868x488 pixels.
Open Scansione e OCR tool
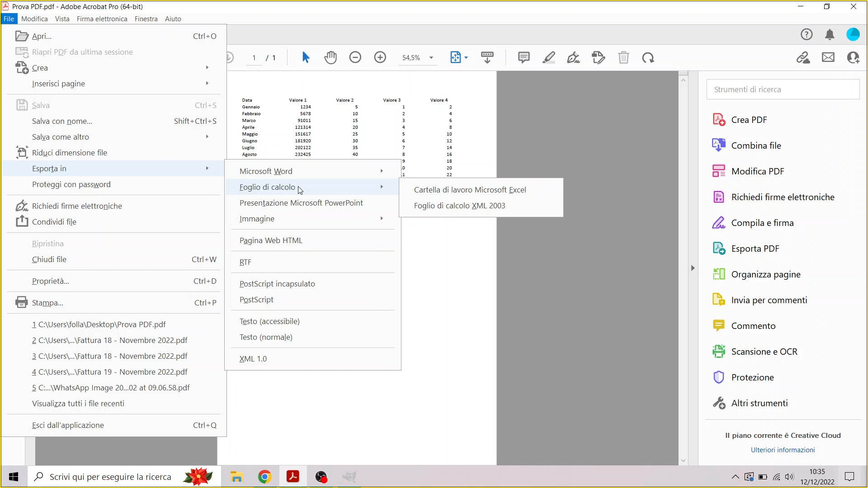point(764,351)
